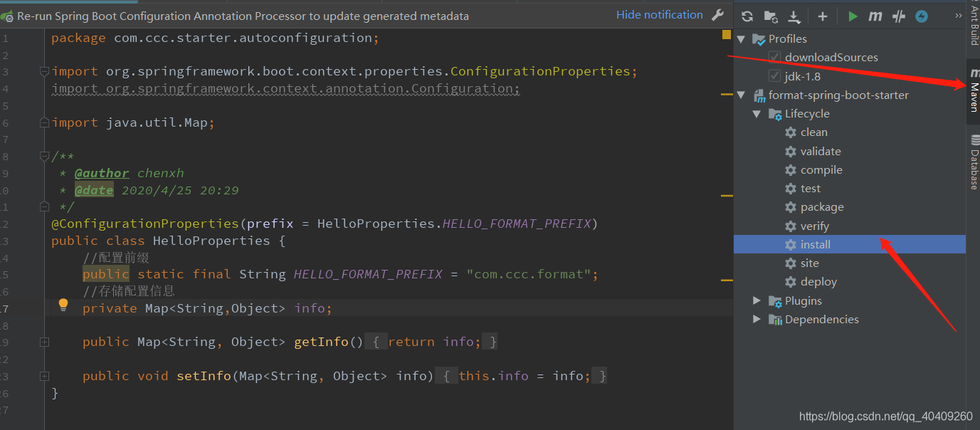Select the install lifecycle goal

(x=850, y=244)
